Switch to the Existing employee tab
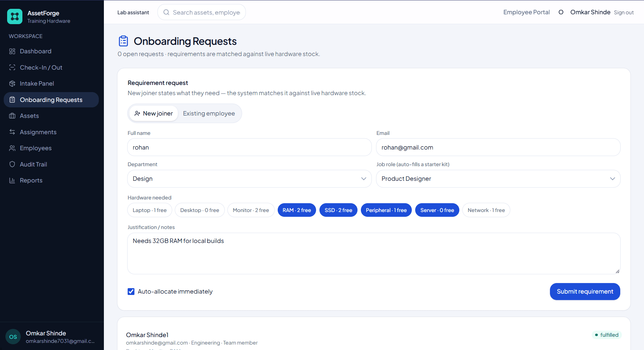Screen dimensions: 644x350 [x=209, y=113]
